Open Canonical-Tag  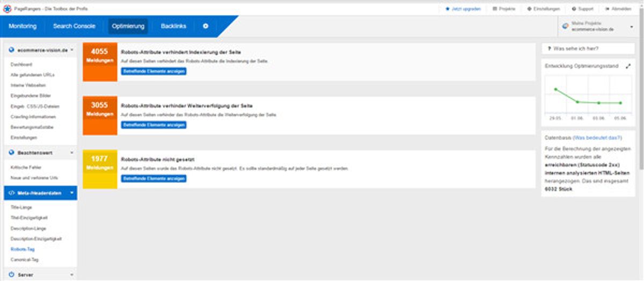[x=26, y=260]
